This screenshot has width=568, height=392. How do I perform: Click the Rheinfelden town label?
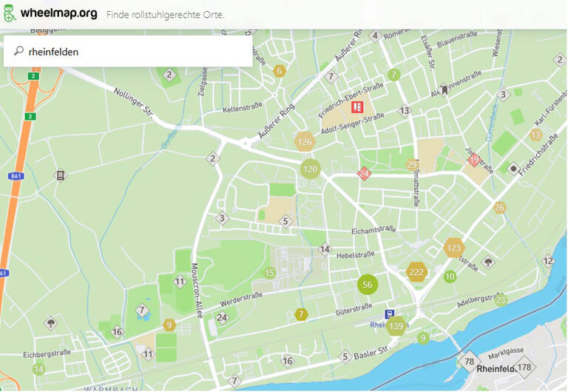(x=496, y=369)
